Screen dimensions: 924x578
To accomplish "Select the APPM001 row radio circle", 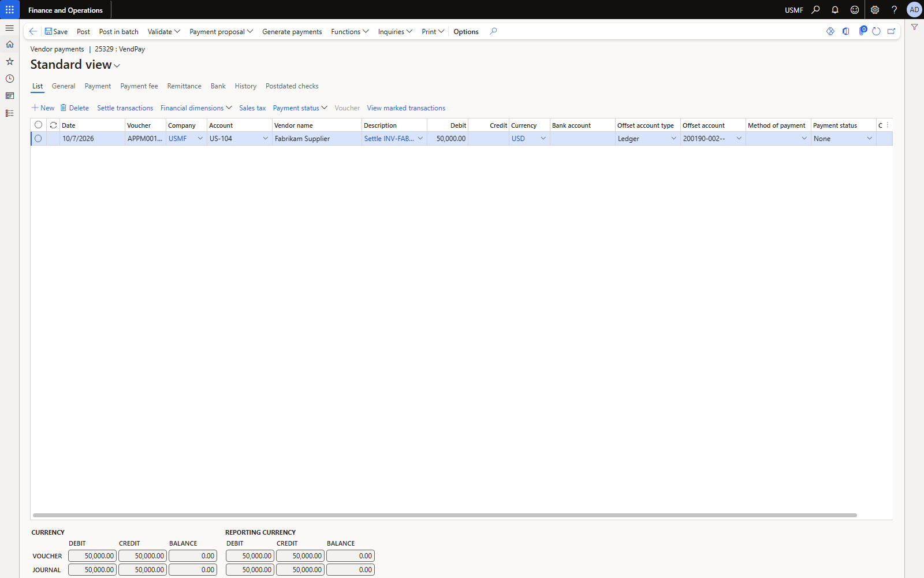I will (38, 139).
